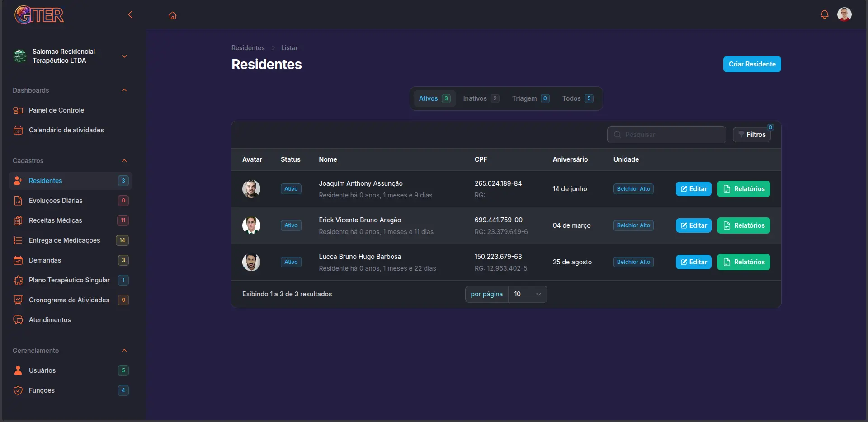Open the Atendimentos section
Image resolution: width=868 pixels, height=422 pixels.
pyautogui.click(x=50, y=320)
